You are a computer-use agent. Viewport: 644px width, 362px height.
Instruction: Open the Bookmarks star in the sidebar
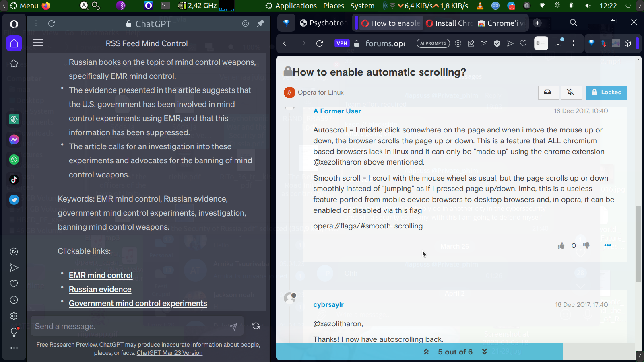[14, 63]
